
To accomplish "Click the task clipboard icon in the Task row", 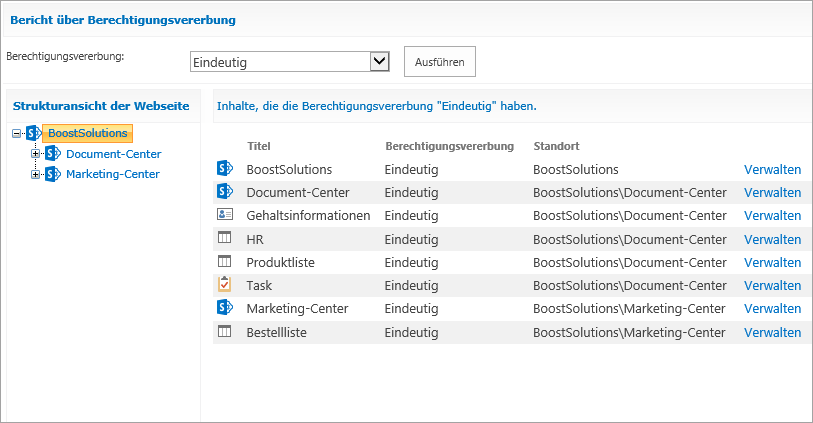I will point(225,284).
